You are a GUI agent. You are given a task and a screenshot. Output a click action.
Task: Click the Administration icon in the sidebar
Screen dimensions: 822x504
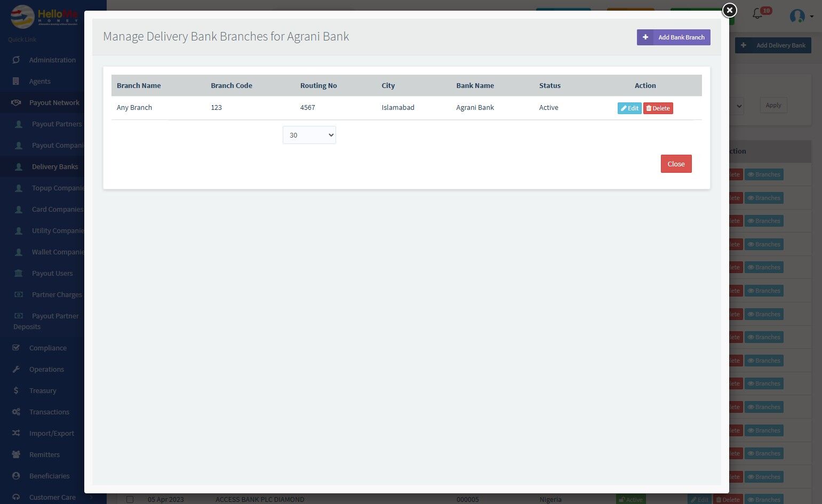(16, 60)
